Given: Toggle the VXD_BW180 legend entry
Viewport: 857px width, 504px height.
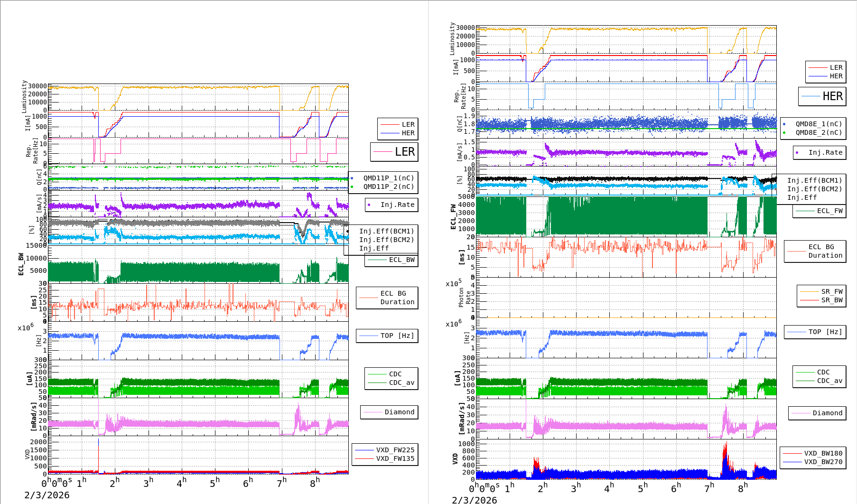Looking at the screenshot, I should [813, 453].
